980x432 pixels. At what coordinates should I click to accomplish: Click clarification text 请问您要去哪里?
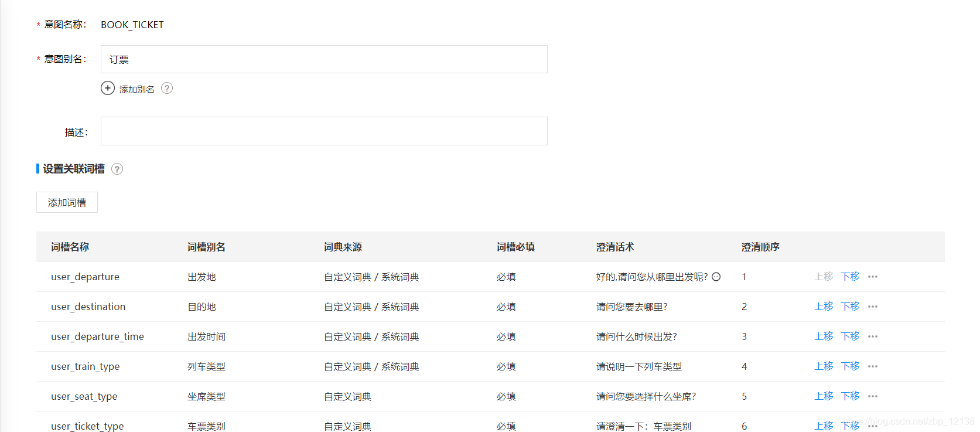(x=632, y=307)
